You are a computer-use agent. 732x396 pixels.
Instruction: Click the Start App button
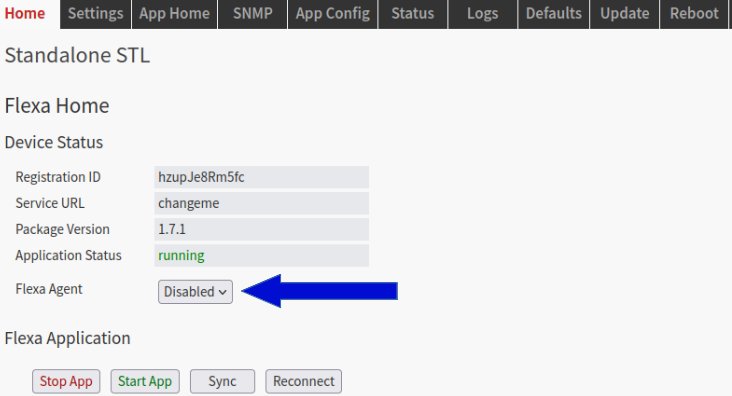click(x=145, y=382)
